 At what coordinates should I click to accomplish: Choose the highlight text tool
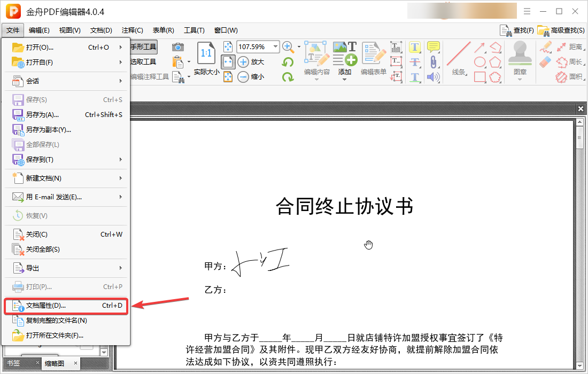[414, 47]
